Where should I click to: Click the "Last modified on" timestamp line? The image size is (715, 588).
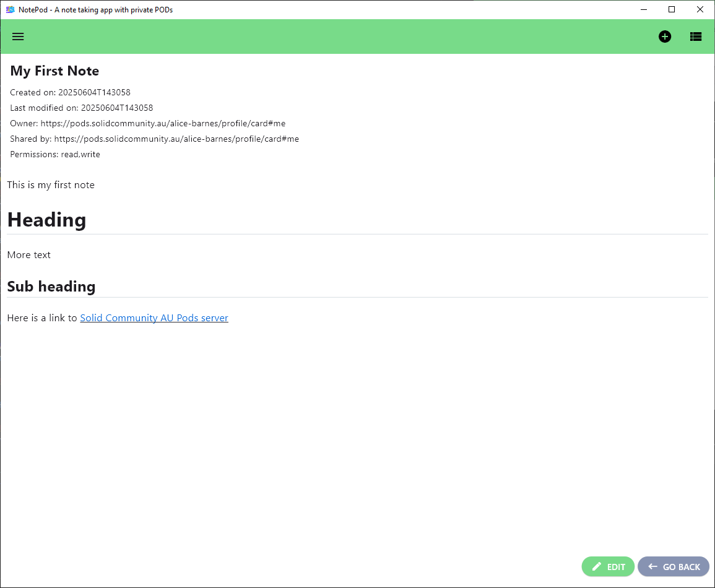tap(81, 108)
